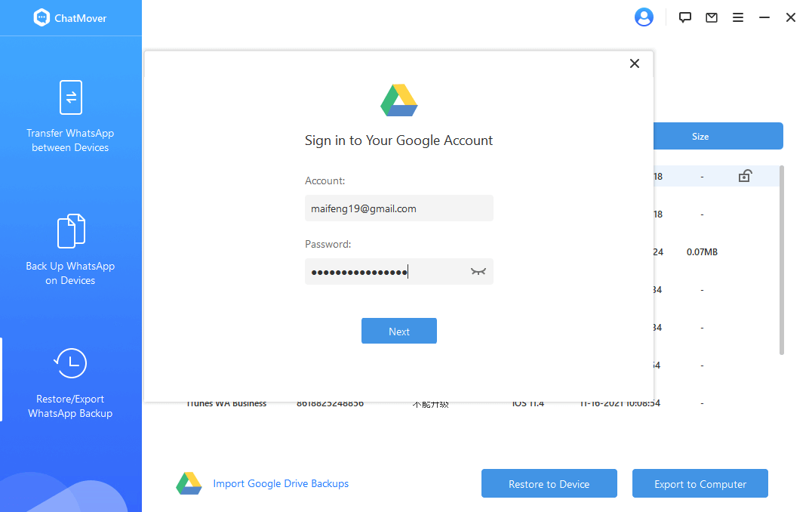The width and height of the screenshot is (812, 512).
Task: Click the Size column header
Action: point(700,137)
